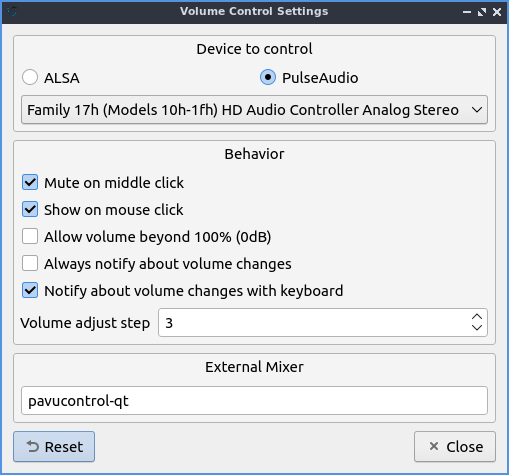Enable Always notify about volume changes

point(30,263)
